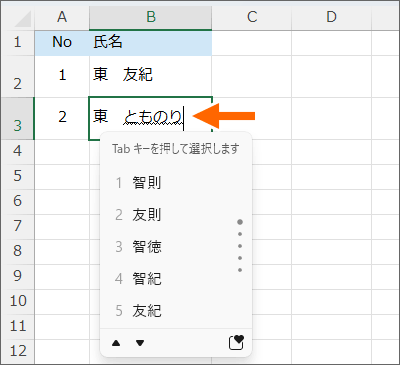The height and width of the screenshot is (365, 400).
Task: Click the previous candidates up arrow
Action: coord(116,343)
